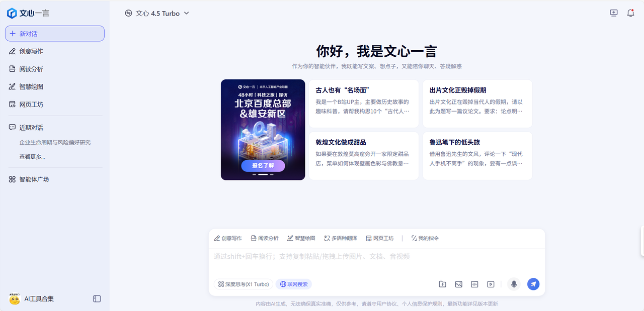Click the 文心一言 logo icon
The image size is (644, 311).
(12, 13)
